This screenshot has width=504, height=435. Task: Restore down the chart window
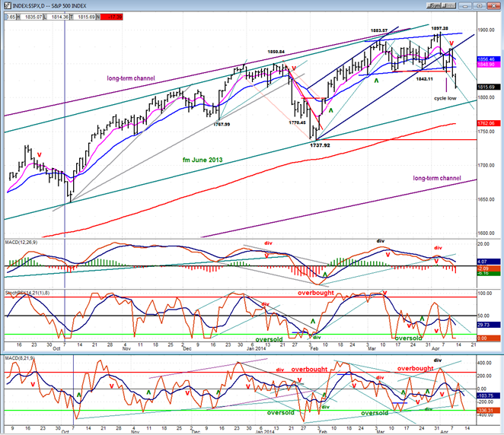click(x=479, y=5)
